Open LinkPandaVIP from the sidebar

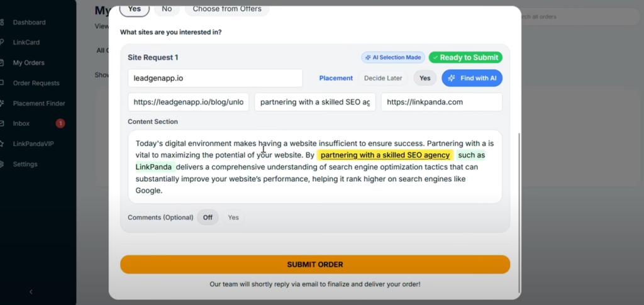pos(34,144)
